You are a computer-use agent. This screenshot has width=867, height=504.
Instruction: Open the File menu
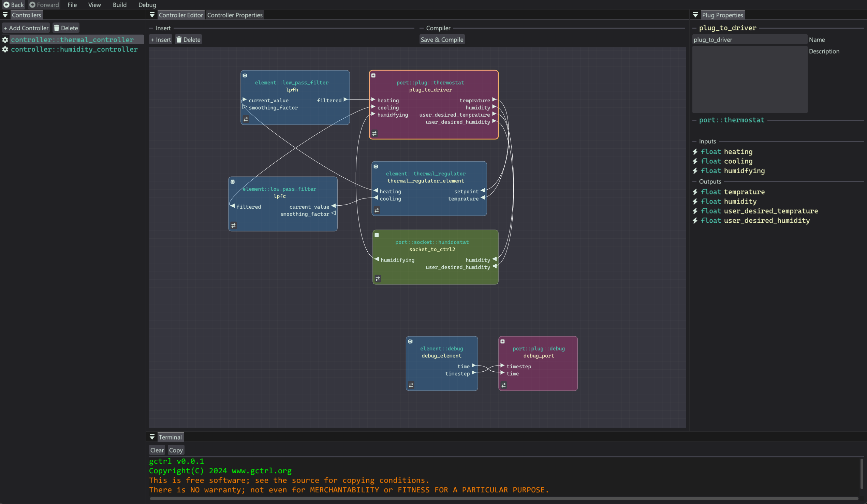[x=72, y=5]
